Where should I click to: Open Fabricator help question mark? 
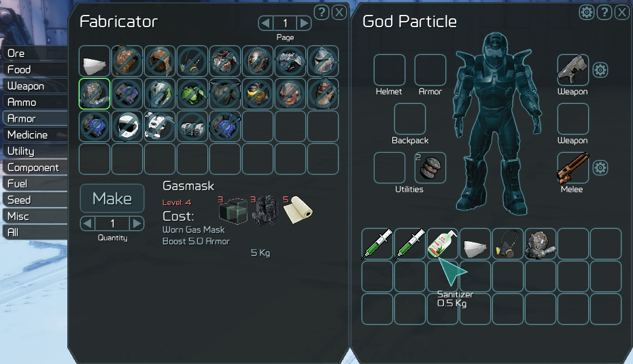click(322, 12)
